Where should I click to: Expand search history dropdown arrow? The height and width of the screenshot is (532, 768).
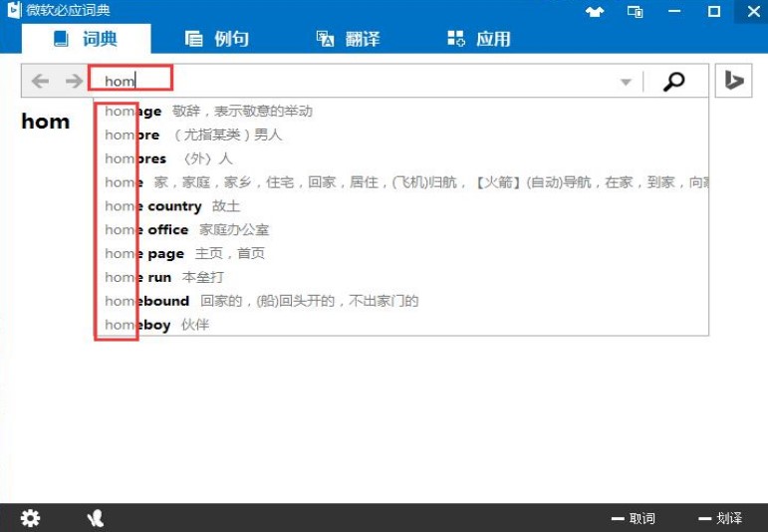click(626, 82)
